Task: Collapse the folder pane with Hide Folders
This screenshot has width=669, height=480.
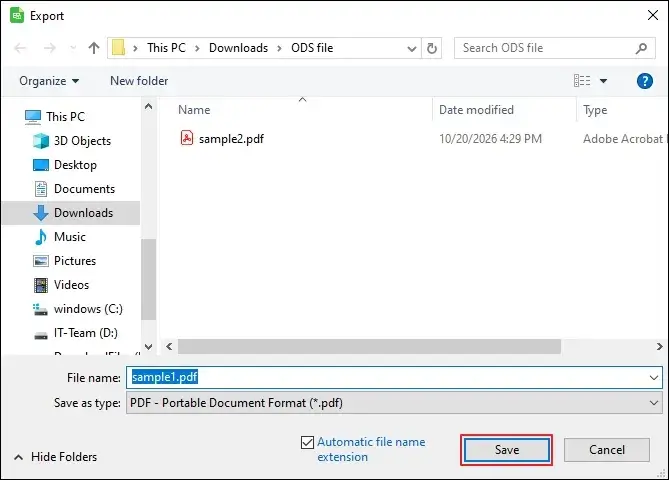Action: pyautogui.click(x=55, y=457)
